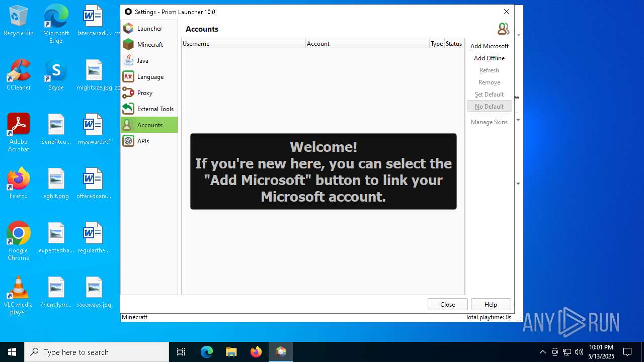Click the taskbar search box
644x362 pixels.
tap(97, 352)
